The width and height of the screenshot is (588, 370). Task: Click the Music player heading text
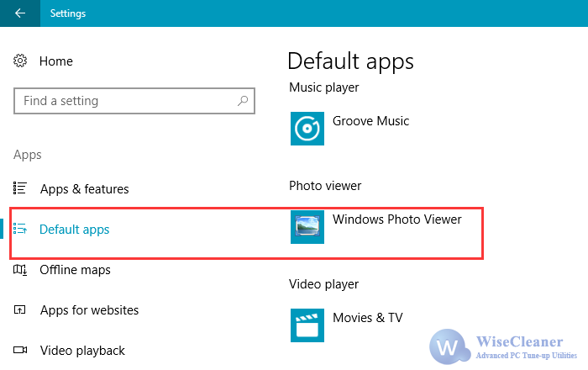coord(324,87)
